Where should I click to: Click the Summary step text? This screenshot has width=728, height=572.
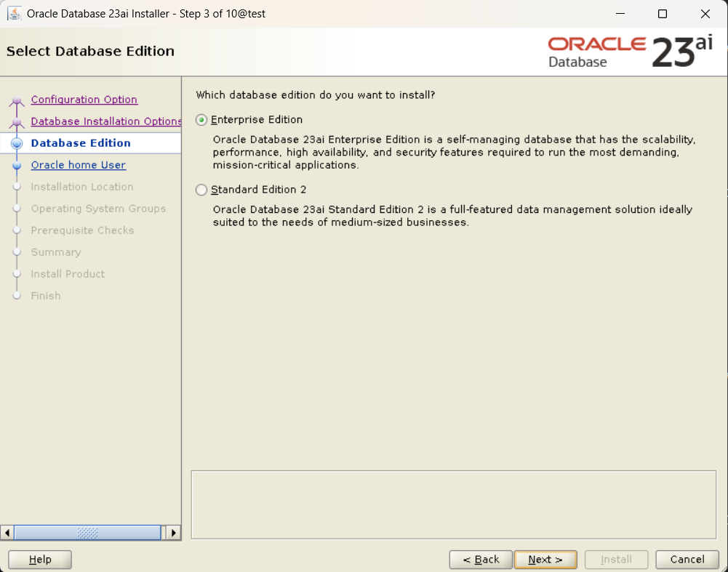pyautogui.click(x=56, y=252)
